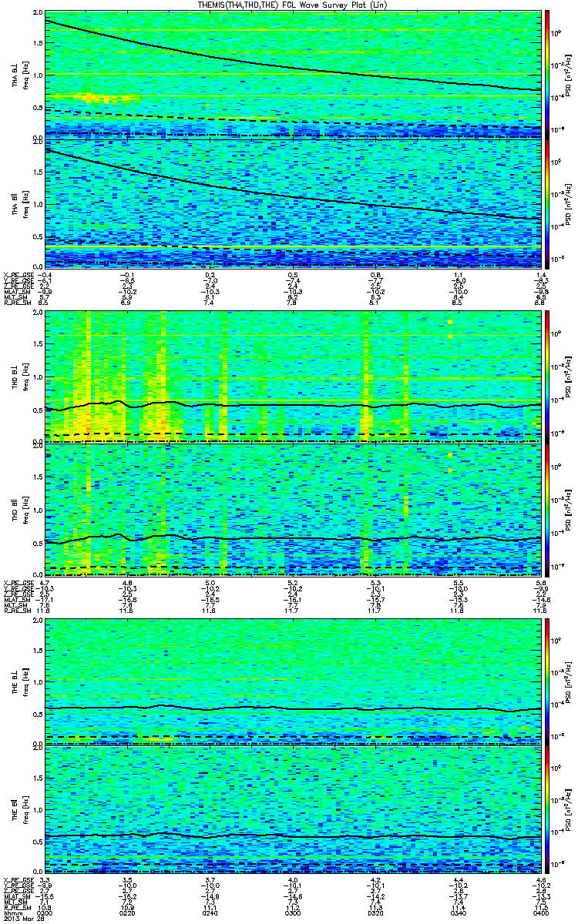Click the THA B-perpendicular spectrogram panel
578x924 pixels.
[x=293, y=75]
